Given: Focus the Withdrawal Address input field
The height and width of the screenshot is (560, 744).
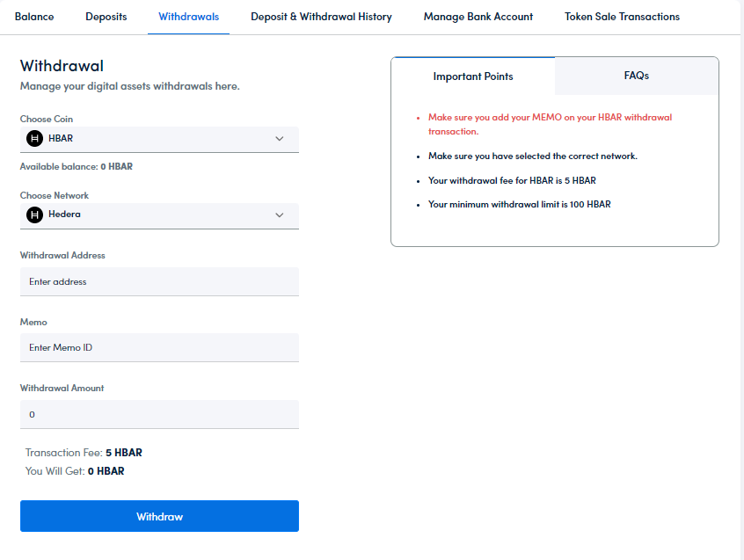Looking at the screenshot, I should pos(159,282).
